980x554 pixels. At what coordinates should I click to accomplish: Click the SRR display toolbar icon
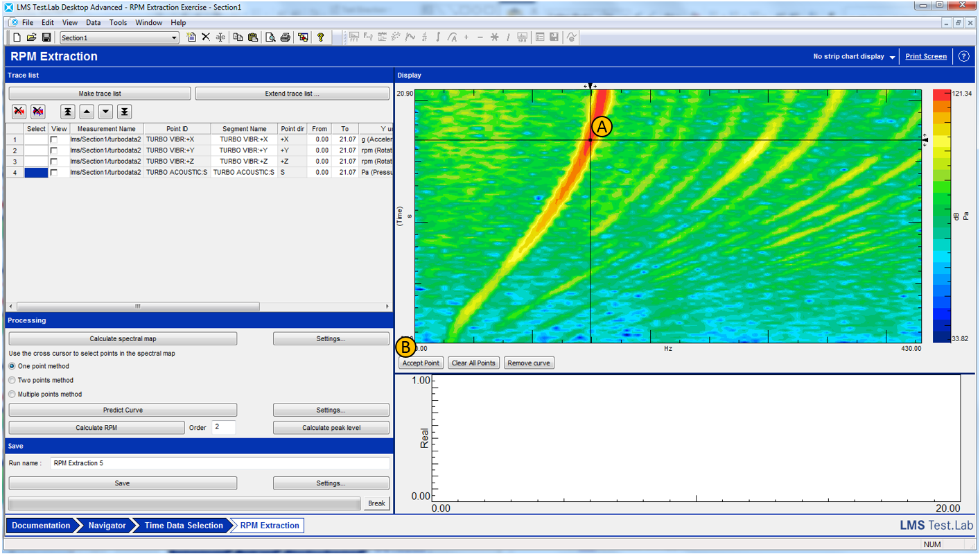(x=522, y=37)
